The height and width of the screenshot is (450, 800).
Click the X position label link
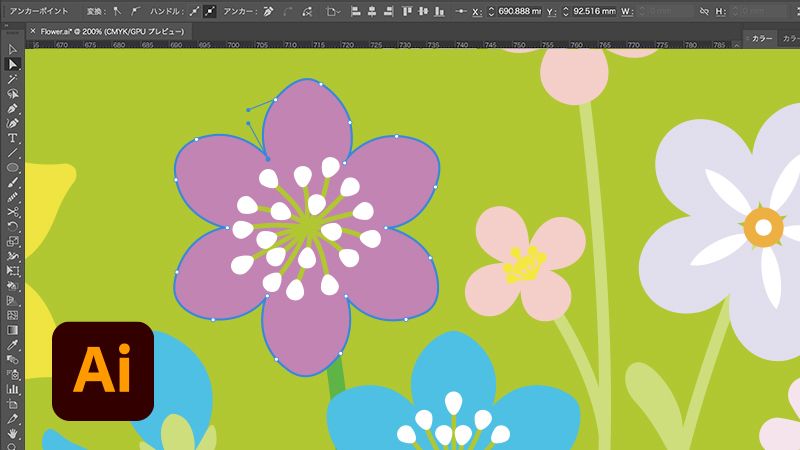pos(477,11)
